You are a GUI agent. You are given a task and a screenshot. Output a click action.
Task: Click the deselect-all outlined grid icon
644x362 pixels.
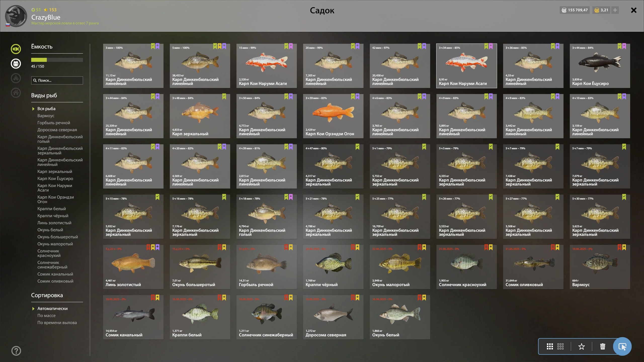560,346
